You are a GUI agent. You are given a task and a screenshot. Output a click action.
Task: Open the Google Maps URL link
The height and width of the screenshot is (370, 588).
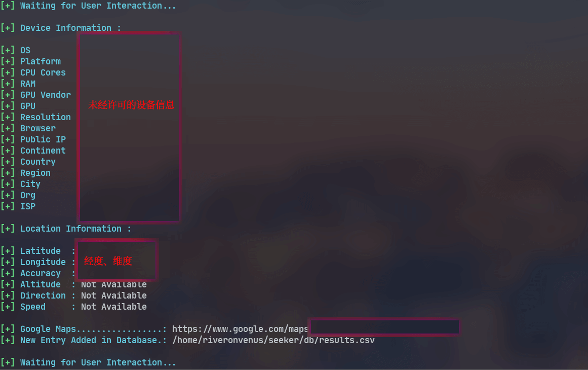[x=240, y=329]
